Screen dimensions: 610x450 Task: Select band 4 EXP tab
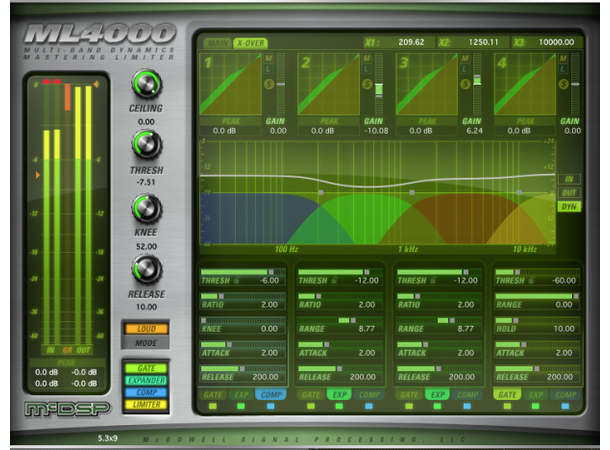point(536,395)
